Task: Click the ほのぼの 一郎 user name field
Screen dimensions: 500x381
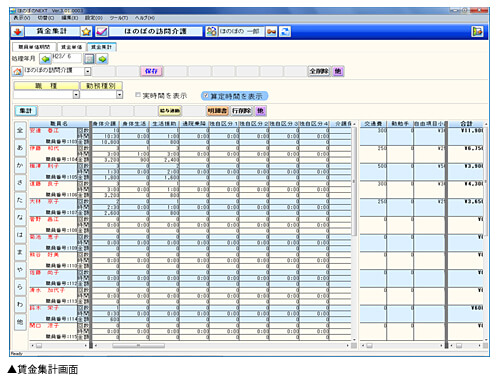Action: [241, 32]
